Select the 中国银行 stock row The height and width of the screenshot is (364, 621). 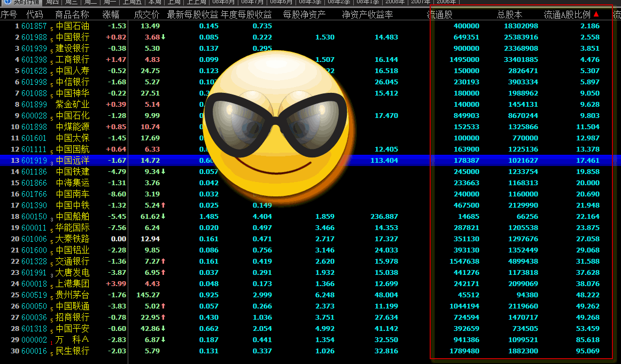(310, 37)
